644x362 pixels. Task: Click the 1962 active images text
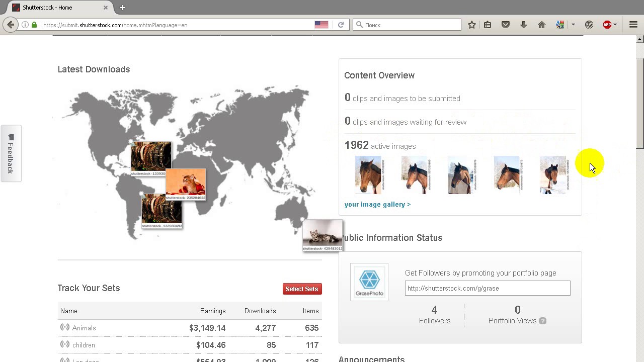380,145
